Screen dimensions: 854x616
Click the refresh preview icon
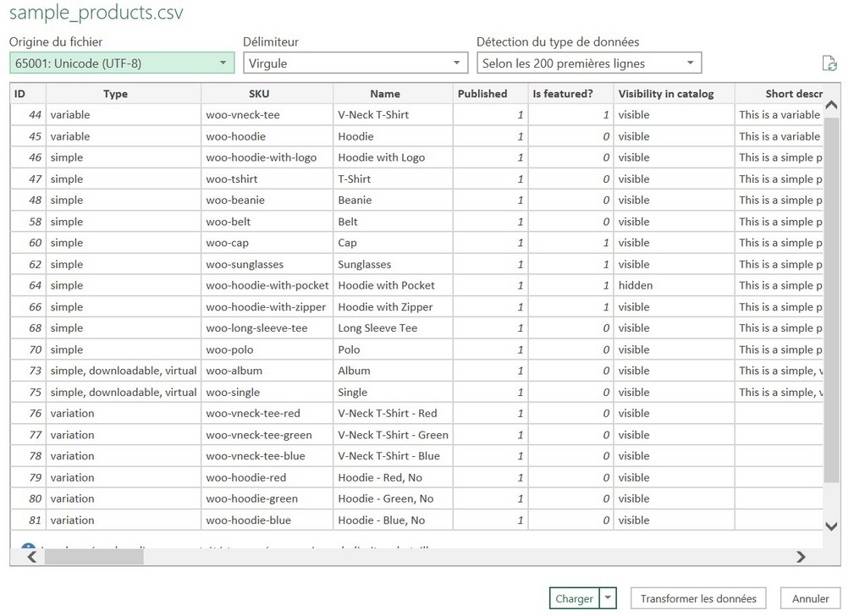pos(829,64)
